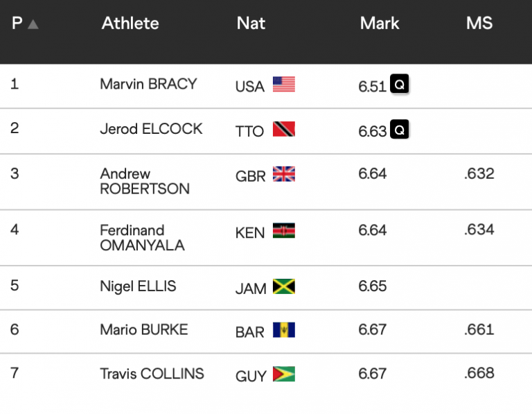Viewport: 532px width, 414px height.
Task: Click the USA flag icon
Action: click(283, 85)
